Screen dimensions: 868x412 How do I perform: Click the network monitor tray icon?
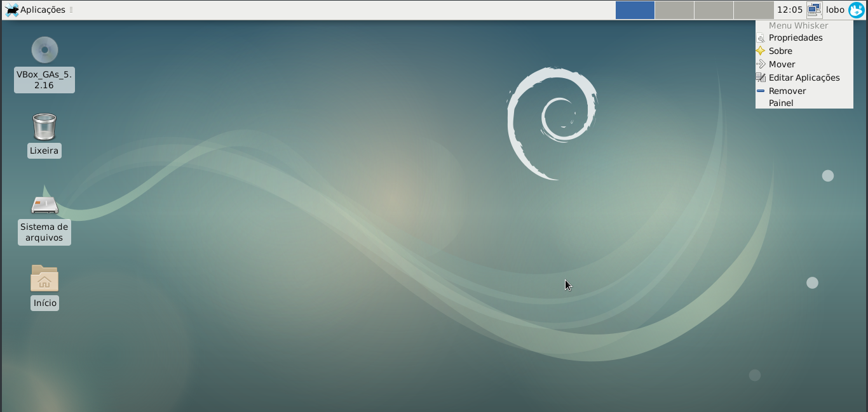click(814, 10)
